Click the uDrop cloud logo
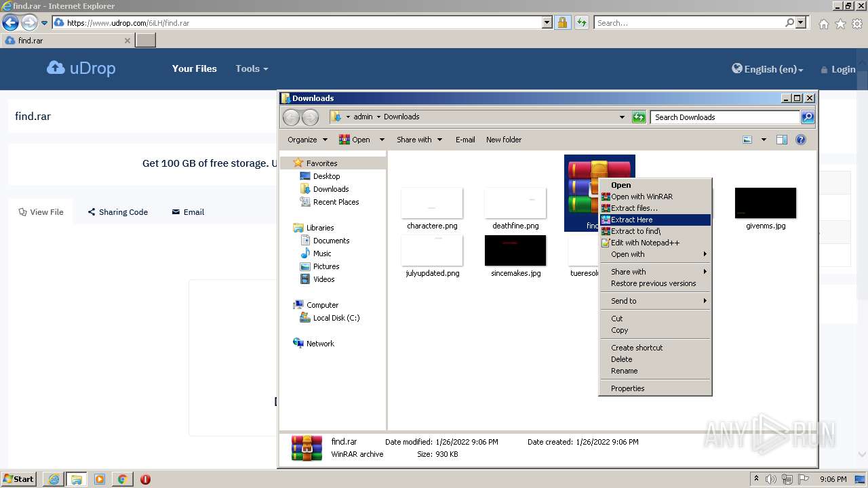 pos(81,68)
